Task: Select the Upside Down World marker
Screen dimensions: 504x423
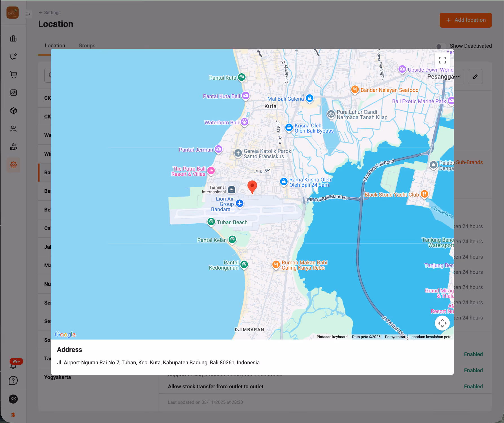Action: 402,69
